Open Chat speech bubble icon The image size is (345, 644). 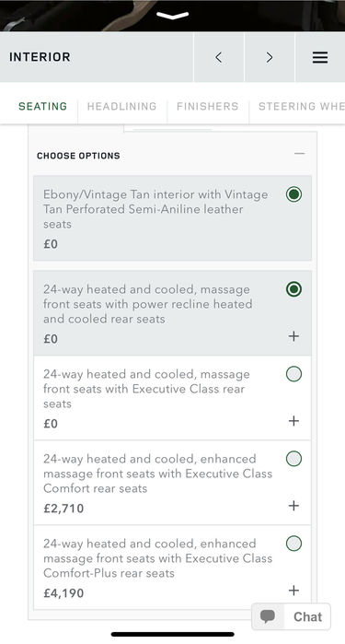pos(268,616)
